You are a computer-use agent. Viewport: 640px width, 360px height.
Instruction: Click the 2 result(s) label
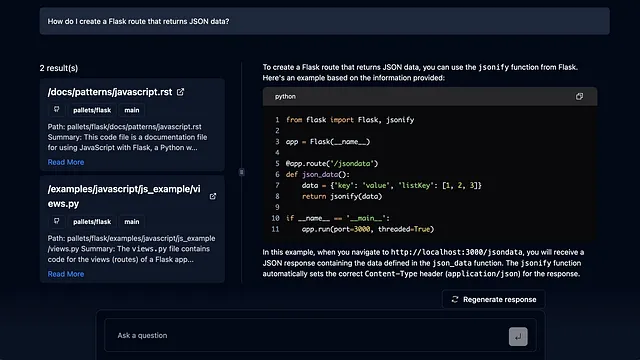pos(59,68)
